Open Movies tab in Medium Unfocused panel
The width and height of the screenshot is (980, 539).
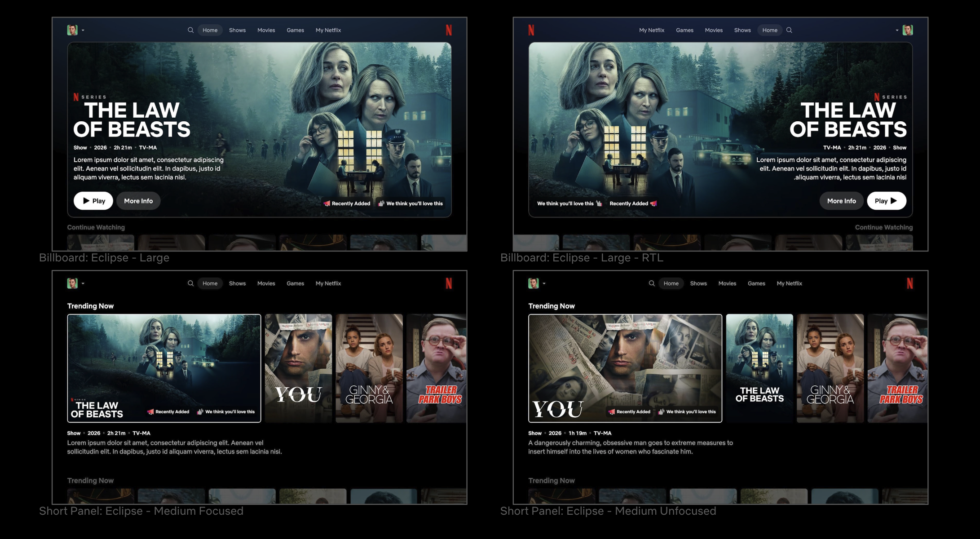[727, 283]
